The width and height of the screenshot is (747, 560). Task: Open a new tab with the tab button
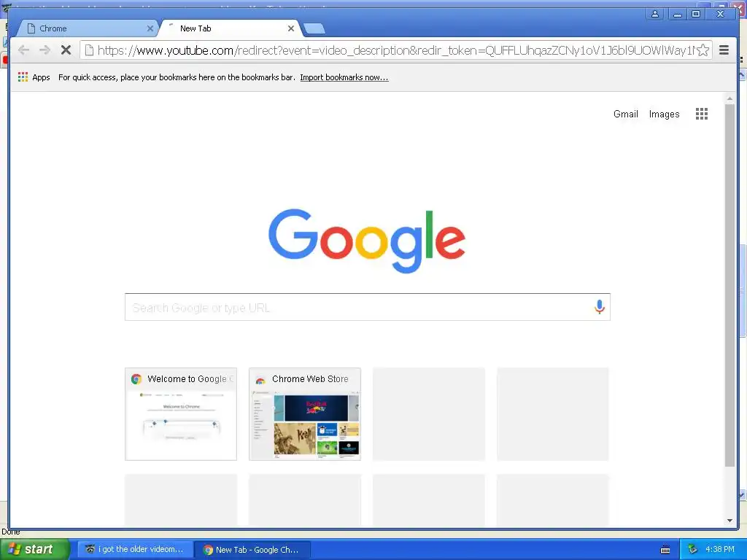point(314,29)
